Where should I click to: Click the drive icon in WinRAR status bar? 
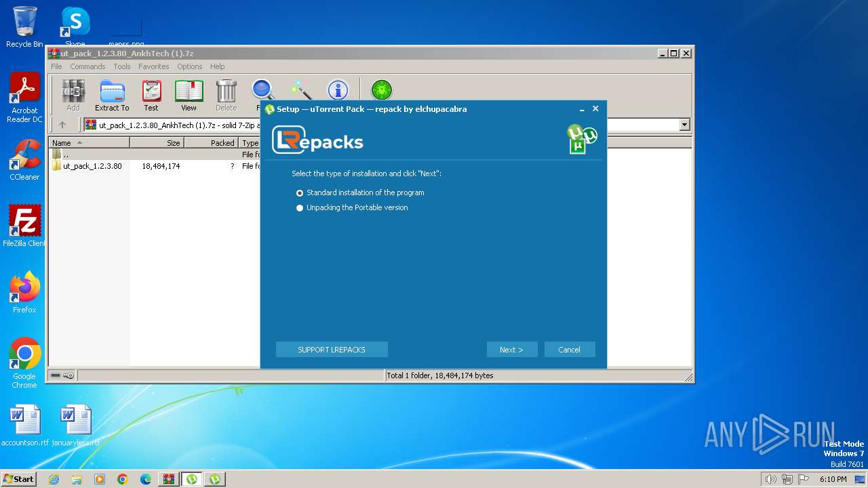coord(56,375)
